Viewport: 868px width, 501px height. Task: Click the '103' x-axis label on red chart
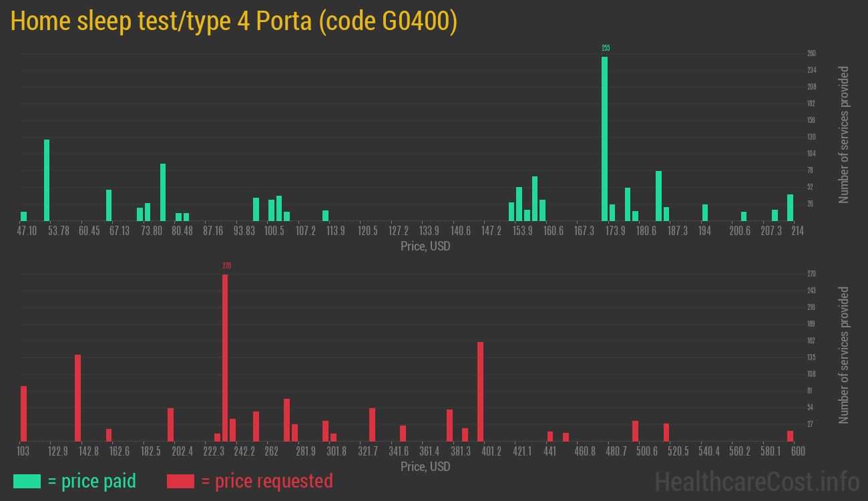(23, 452)
